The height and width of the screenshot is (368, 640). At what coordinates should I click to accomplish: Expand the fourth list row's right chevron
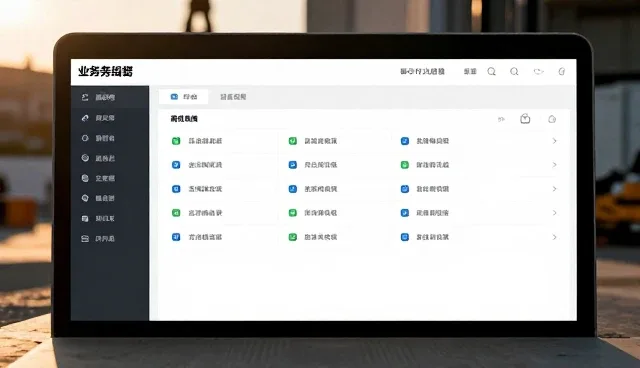coord(554,213)
